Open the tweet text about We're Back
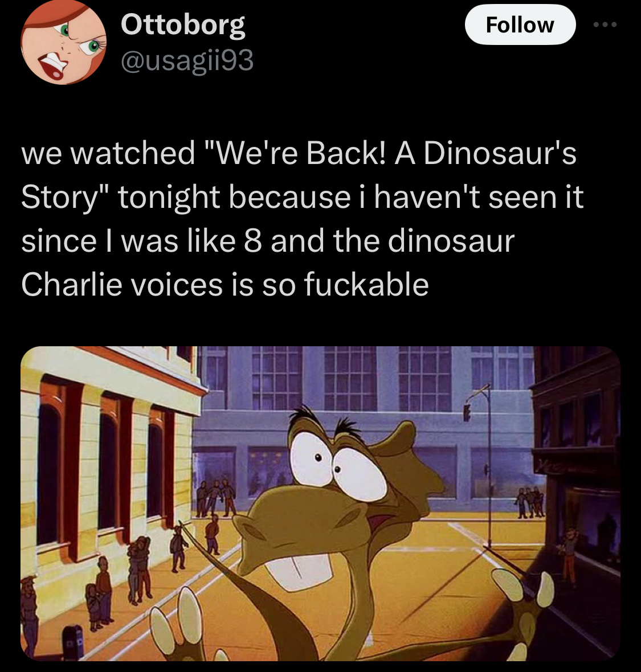 pyautogui.click(x=302, y=219)
